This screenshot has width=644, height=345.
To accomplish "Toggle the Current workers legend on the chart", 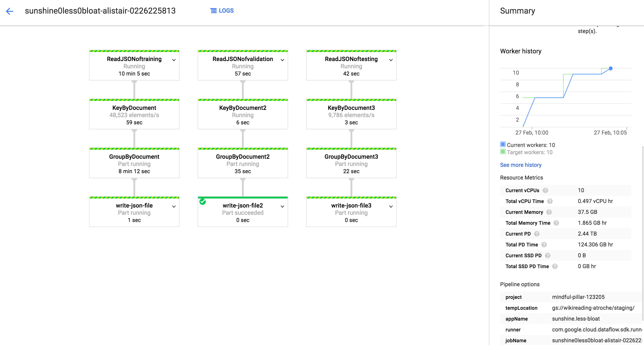I will [x=503, y=144].
